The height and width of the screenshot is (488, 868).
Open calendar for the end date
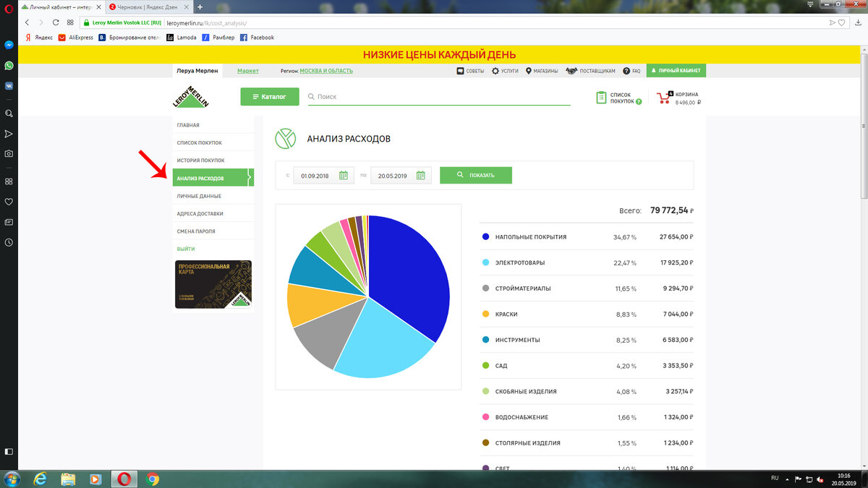[x=421, y=176]
